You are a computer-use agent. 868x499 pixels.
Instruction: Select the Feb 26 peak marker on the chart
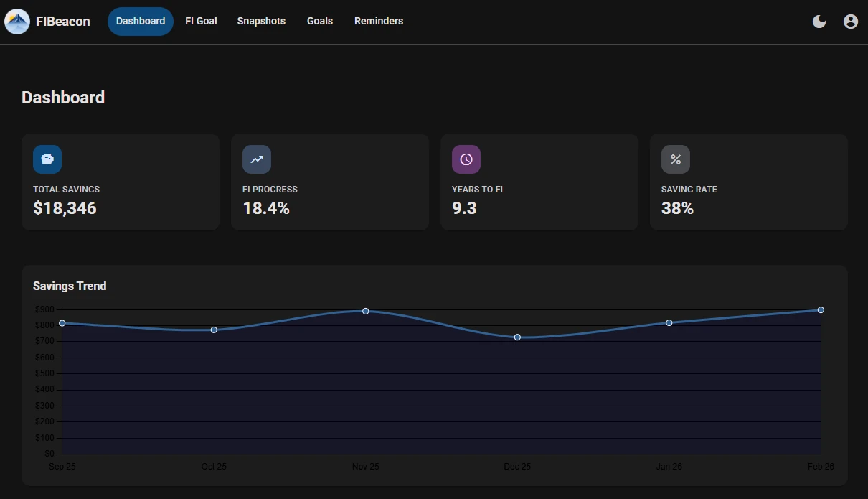(821, 309)
